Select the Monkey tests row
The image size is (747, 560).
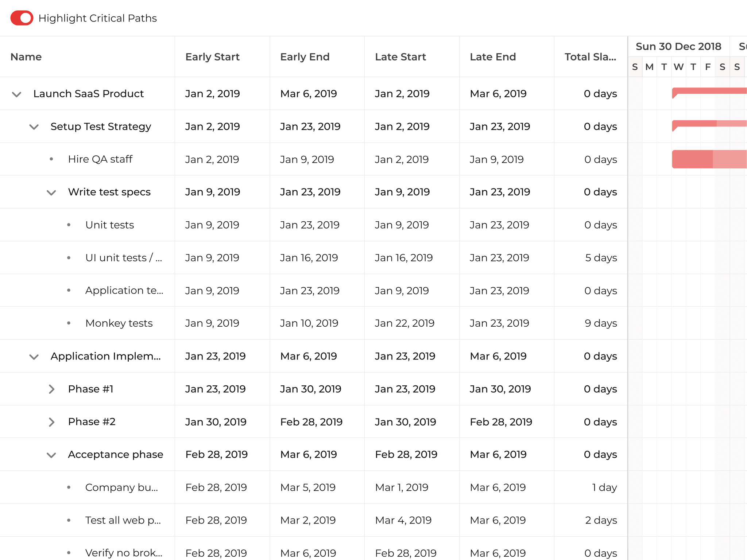point(119,323)
